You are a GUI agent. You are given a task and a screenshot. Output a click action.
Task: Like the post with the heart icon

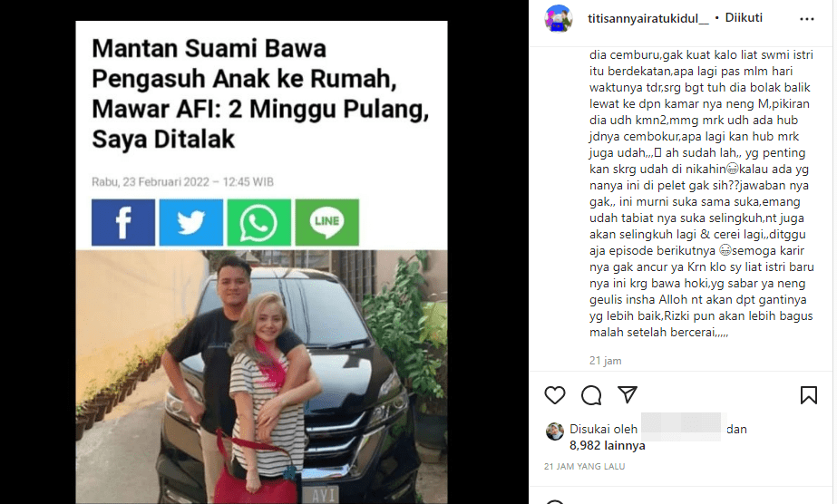[555, 395]
